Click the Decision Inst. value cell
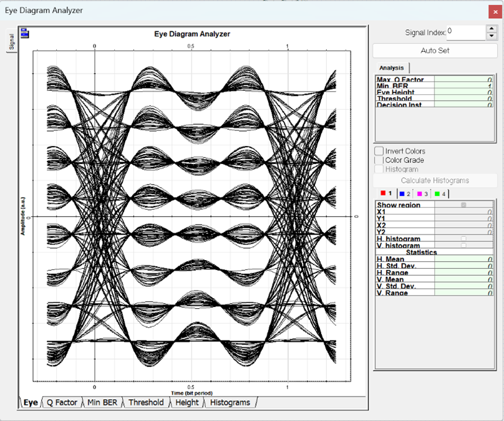Image resolution: width=504 pixels, height=421 pixels. tap(463, 104)
